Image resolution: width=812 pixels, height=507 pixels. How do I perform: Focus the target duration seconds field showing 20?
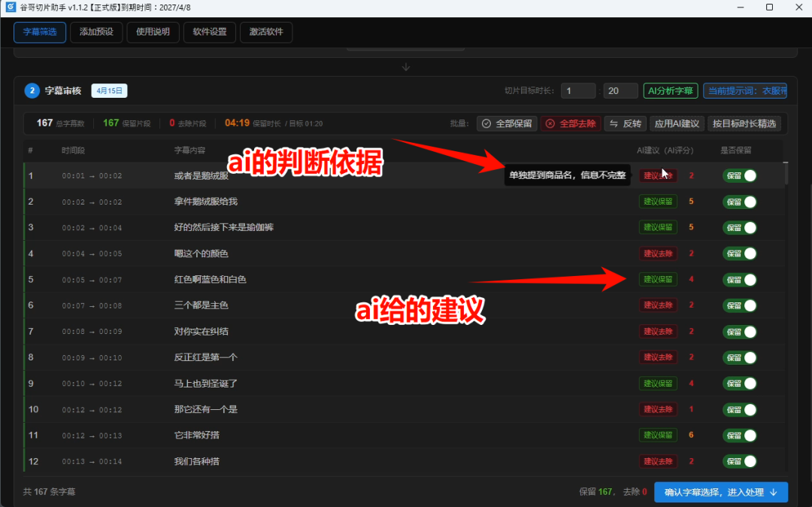(x=620, y=90)
